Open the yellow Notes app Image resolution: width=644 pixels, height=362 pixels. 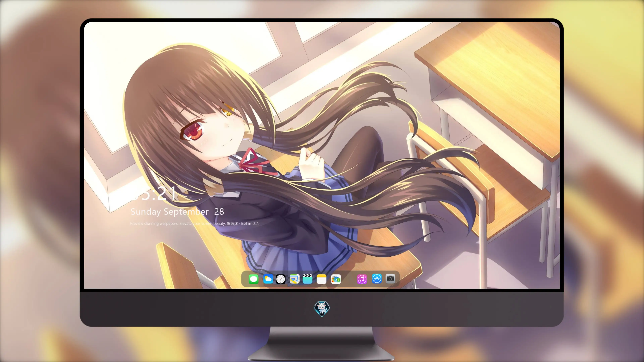321,279
